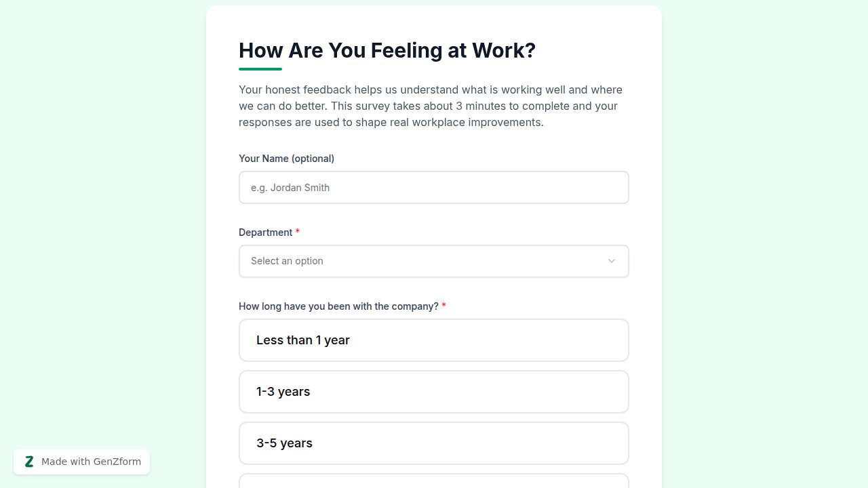The image size is (868, 488).
Task: Open the Department select box
Action: coord(434,261)
